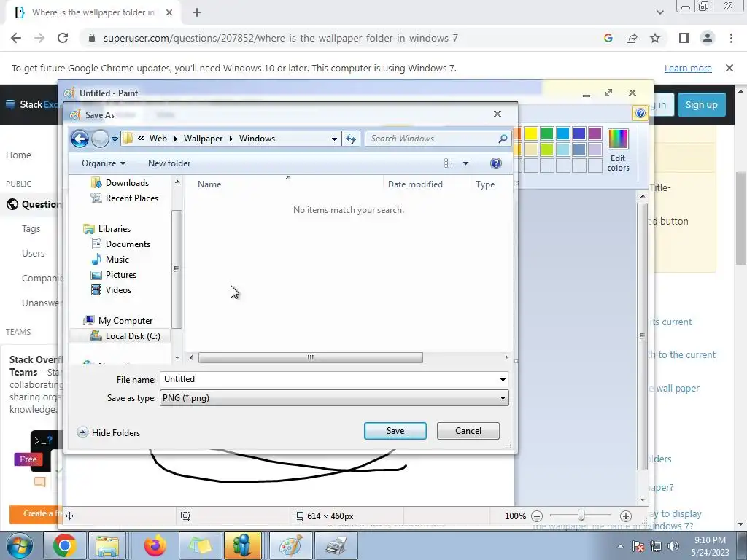Viewport: 747px width, 560px height.
Task: Open the Tags link in the left sidebar
Action: [x=31, y=228]
